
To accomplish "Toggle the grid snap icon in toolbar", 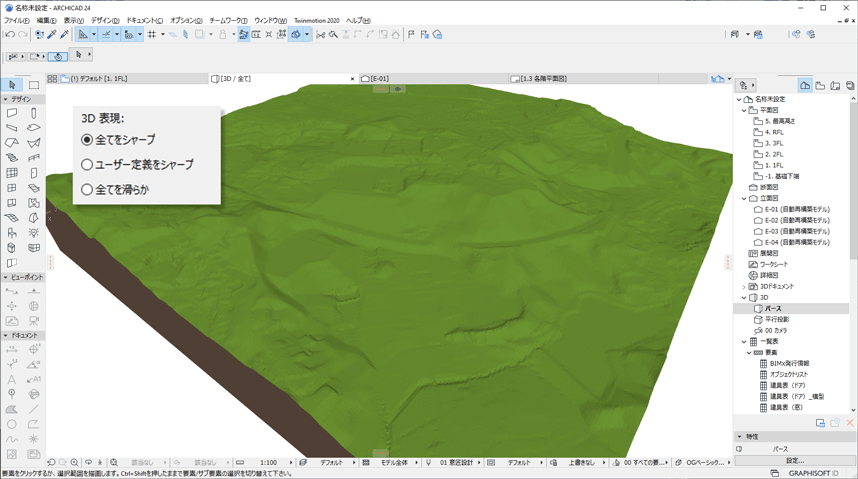I will tap(152, 34).
